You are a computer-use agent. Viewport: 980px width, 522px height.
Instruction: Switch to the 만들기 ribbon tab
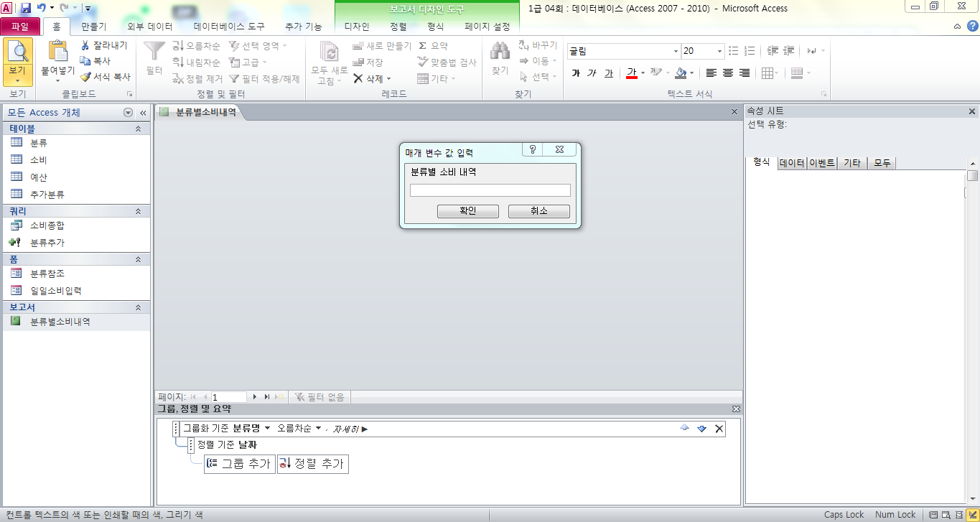[93, 27]
